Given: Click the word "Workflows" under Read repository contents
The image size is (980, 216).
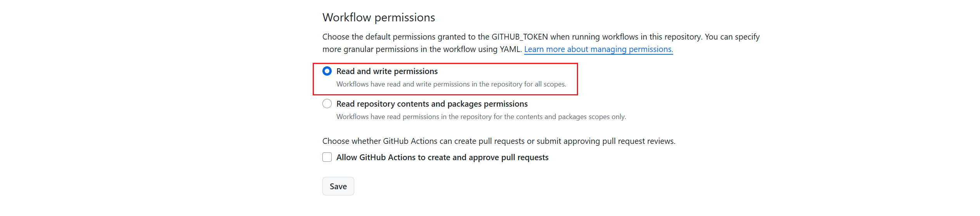Looking at the screenshot, I should 352,117.
